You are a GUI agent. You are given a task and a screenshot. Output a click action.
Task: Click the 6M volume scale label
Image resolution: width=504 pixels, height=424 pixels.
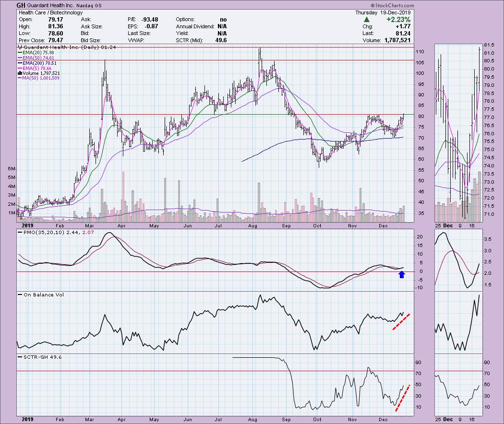click(12, 169)
